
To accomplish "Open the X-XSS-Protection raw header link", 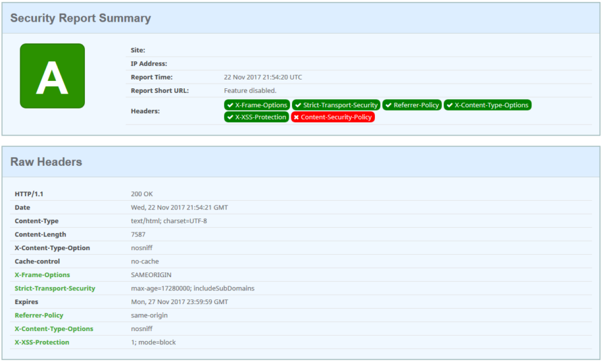I will pos(42,342).
